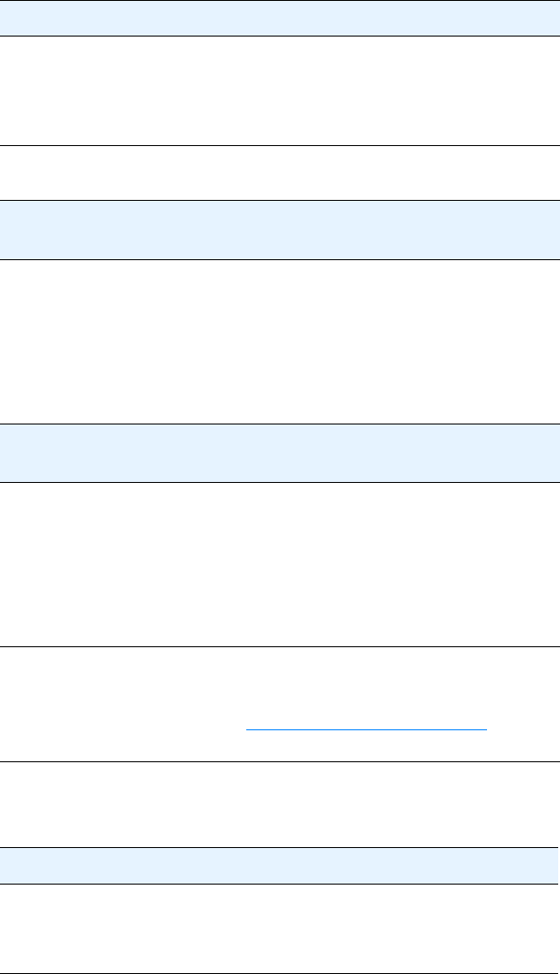
Task: Click the divider line atop the third blue band
Action: [280, 424]
